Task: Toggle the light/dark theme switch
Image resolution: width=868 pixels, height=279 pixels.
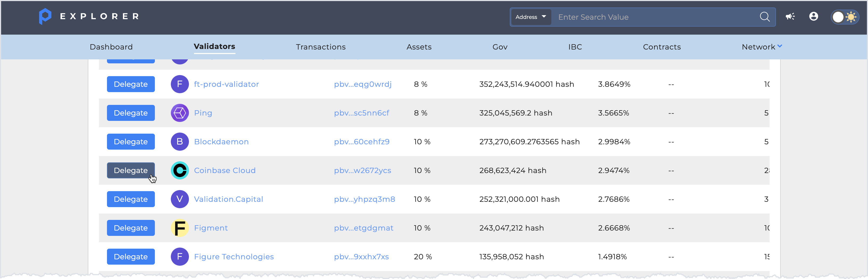Action: 845,17
